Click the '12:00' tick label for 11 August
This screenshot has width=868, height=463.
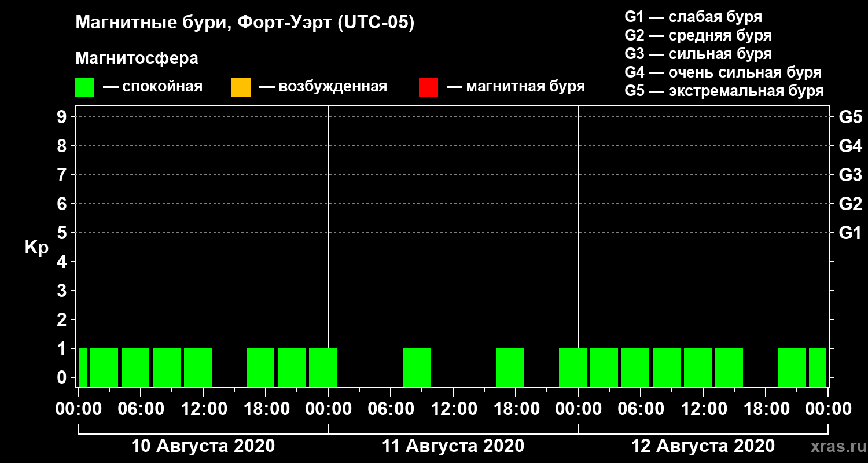tap(453, 409)
